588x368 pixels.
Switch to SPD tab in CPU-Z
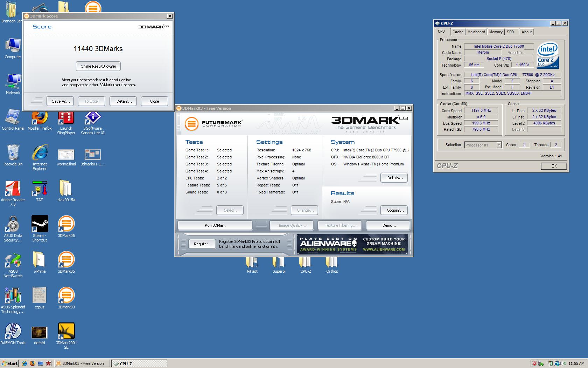point(511,32)
